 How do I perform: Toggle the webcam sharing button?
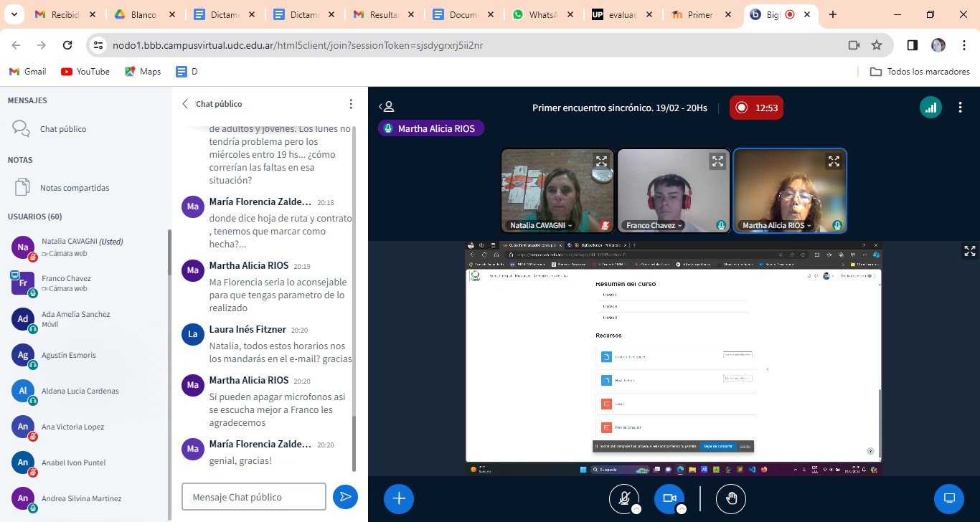tap(669, 498)
